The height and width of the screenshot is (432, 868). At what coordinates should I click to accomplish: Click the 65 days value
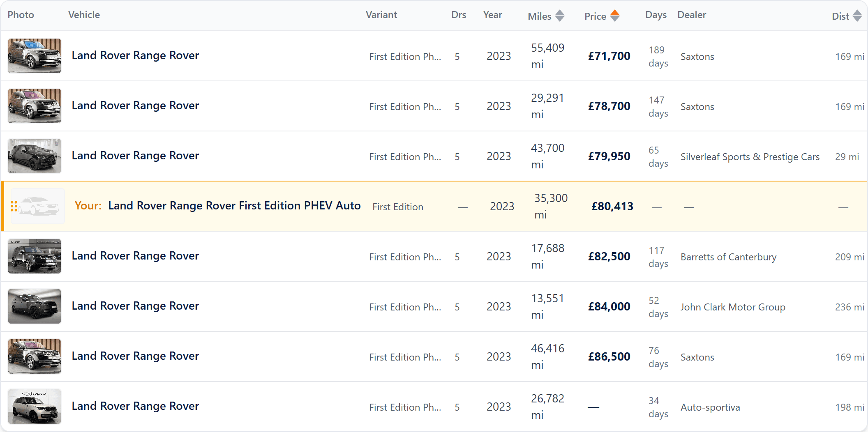pyautogui.click(x=658, y=156)
